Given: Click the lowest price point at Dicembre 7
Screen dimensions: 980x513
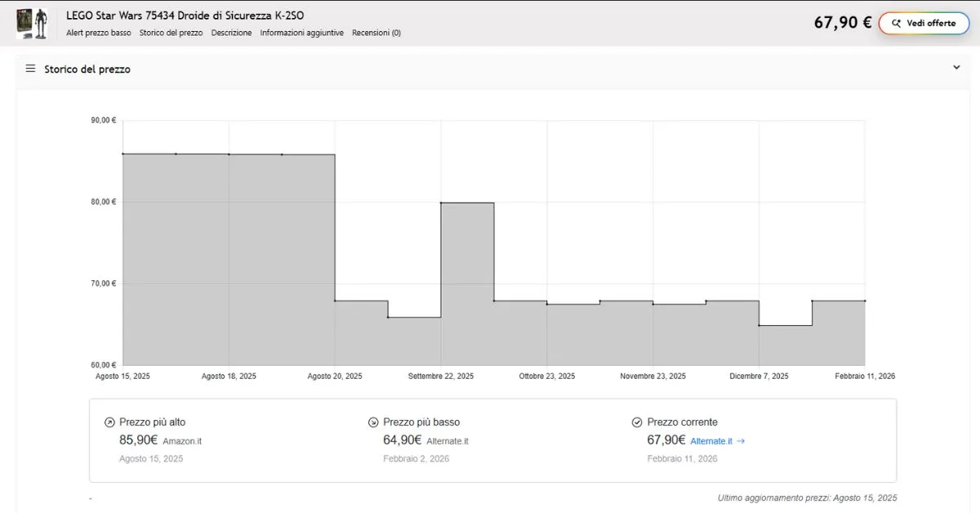Looking at the screenshot, I should coord(759,325).
